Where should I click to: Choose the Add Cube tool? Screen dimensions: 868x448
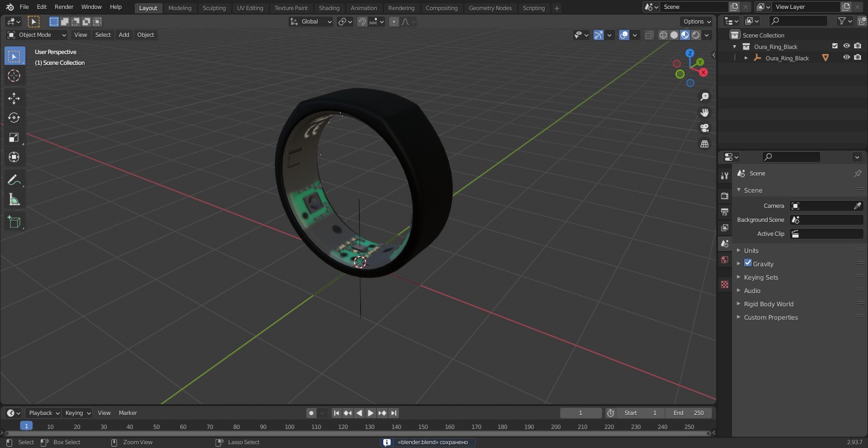tap(14, 222)
